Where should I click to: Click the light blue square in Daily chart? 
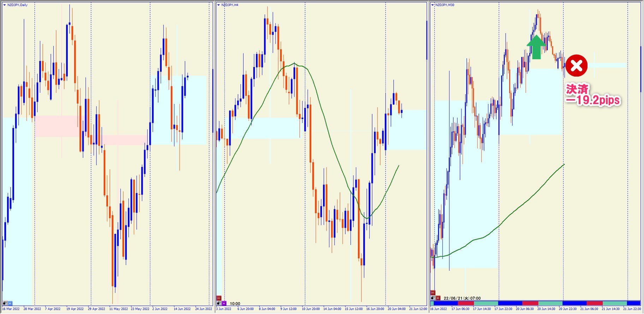click(10, 303)
